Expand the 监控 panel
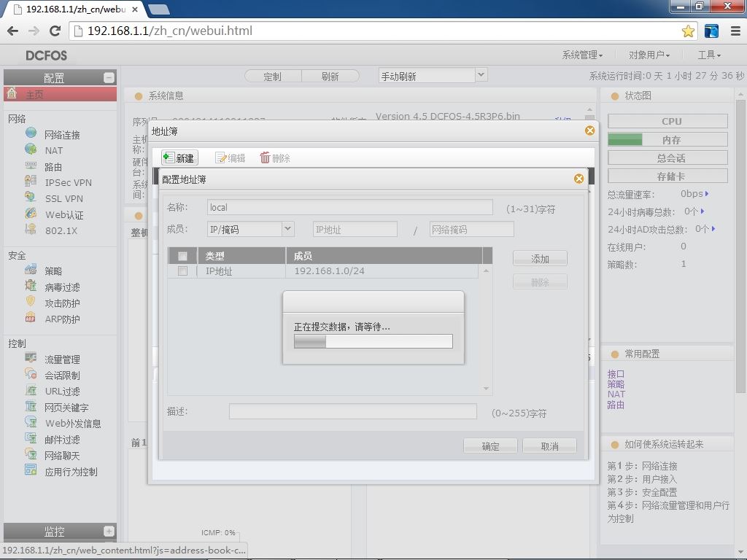 tap(109, 531)
